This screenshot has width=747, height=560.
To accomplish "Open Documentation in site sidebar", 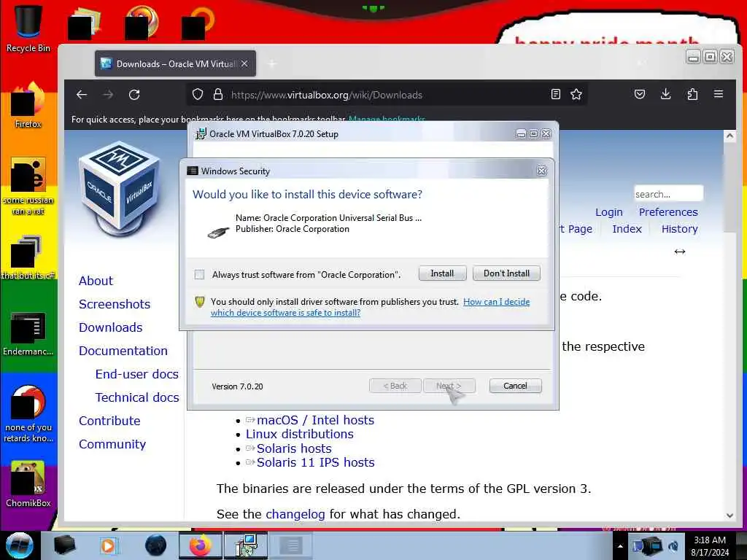I will 123,351.
